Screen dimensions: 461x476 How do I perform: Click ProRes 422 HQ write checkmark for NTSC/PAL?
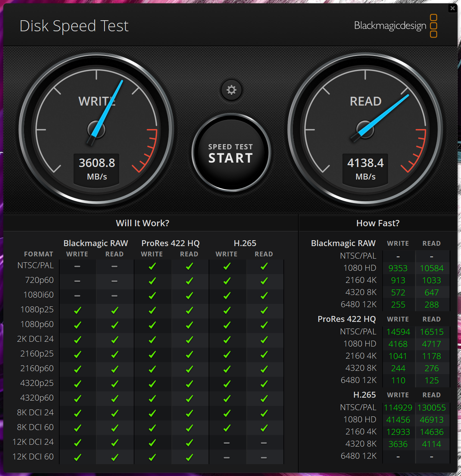pos(152,266)
